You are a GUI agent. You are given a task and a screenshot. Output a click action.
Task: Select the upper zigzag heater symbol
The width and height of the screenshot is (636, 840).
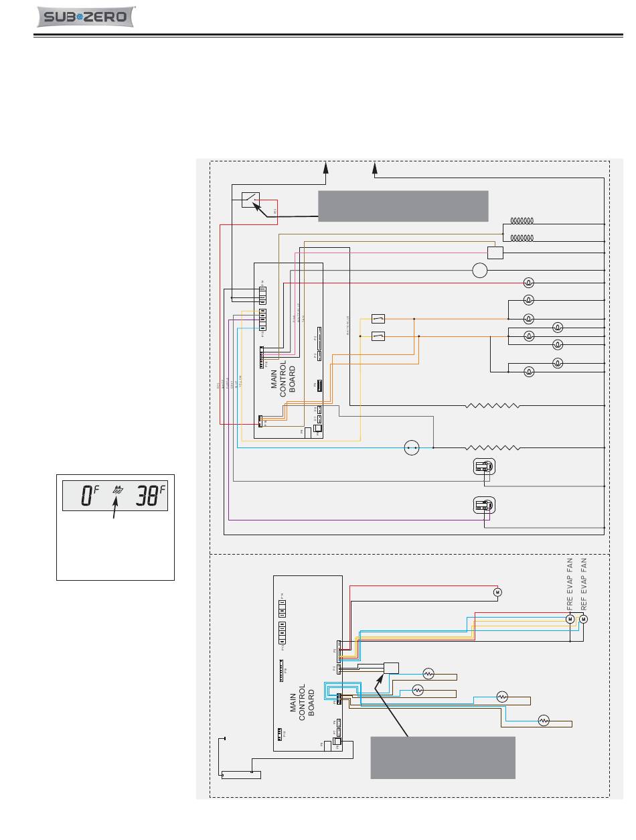point(493,406)
